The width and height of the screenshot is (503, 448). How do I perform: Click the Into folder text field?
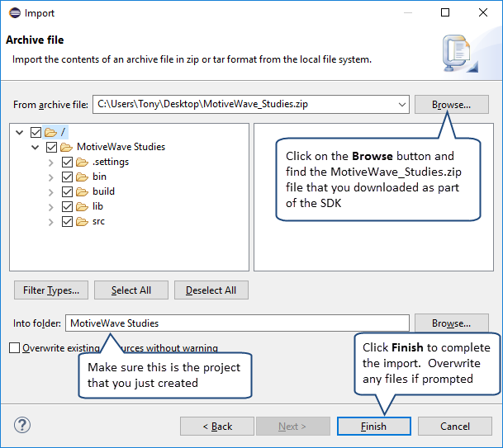(x=236, y=323)
